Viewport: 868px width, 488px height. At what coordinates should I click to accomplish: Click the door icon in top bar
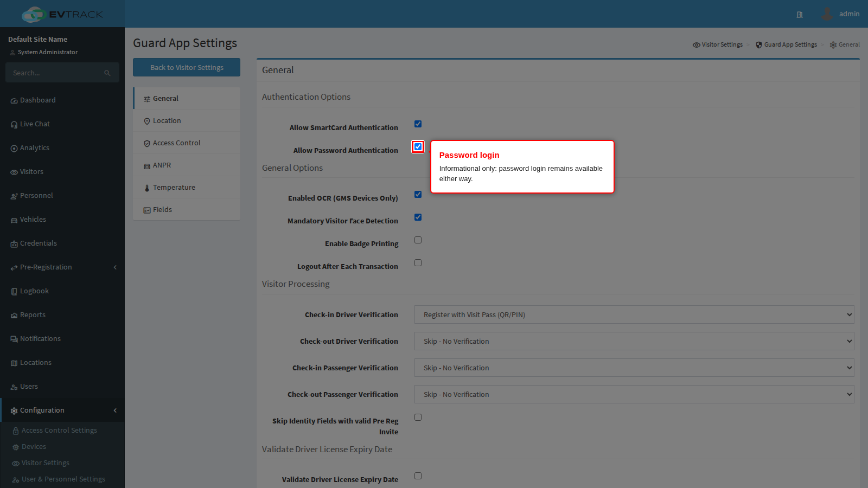point(800,15)
